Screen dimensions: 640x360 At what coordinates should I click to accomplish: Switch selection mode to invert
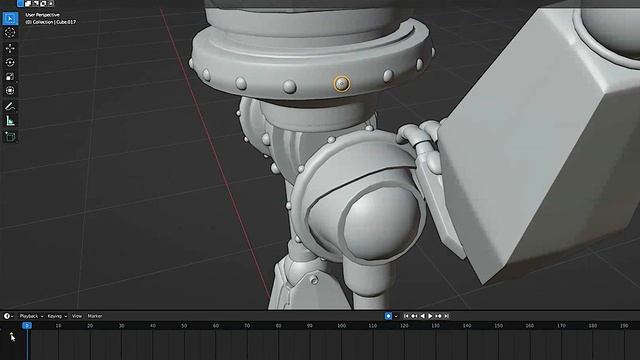pyautogui.click(x=43, y=3)
